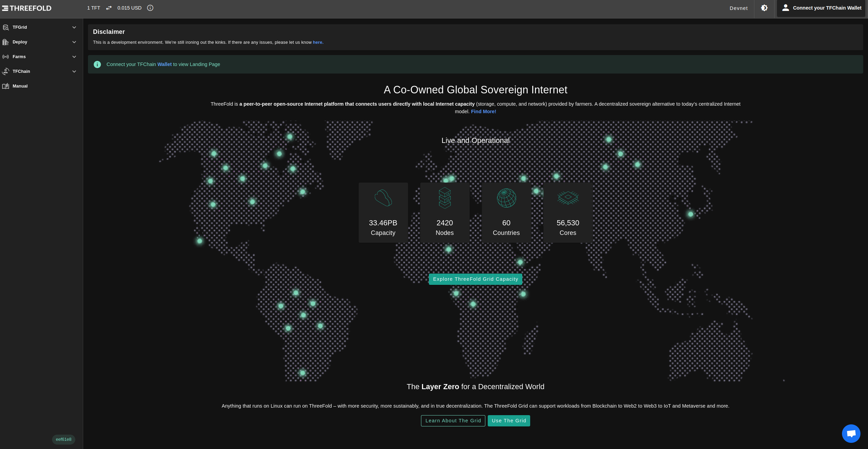The height and width of the screenshot is (449, 868).
Task: Click the Manual book icon
Action: pos(5,86)
